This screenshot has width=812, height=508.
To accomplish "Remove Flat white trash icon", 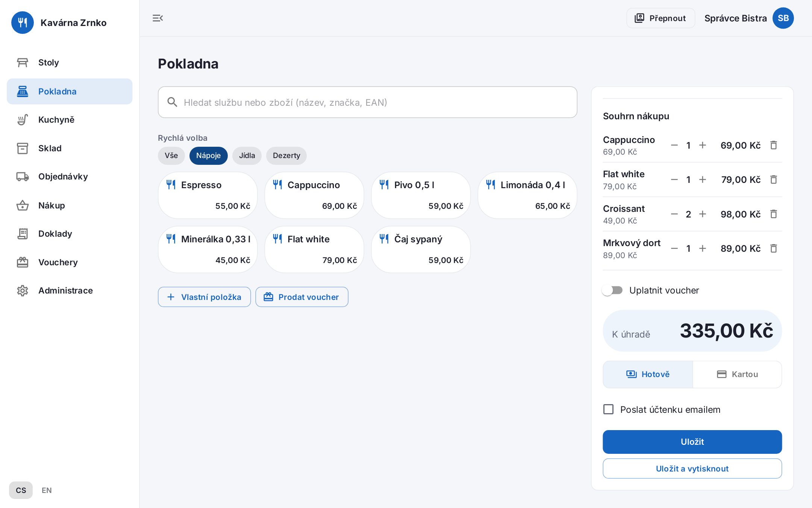I will point(773,179).
